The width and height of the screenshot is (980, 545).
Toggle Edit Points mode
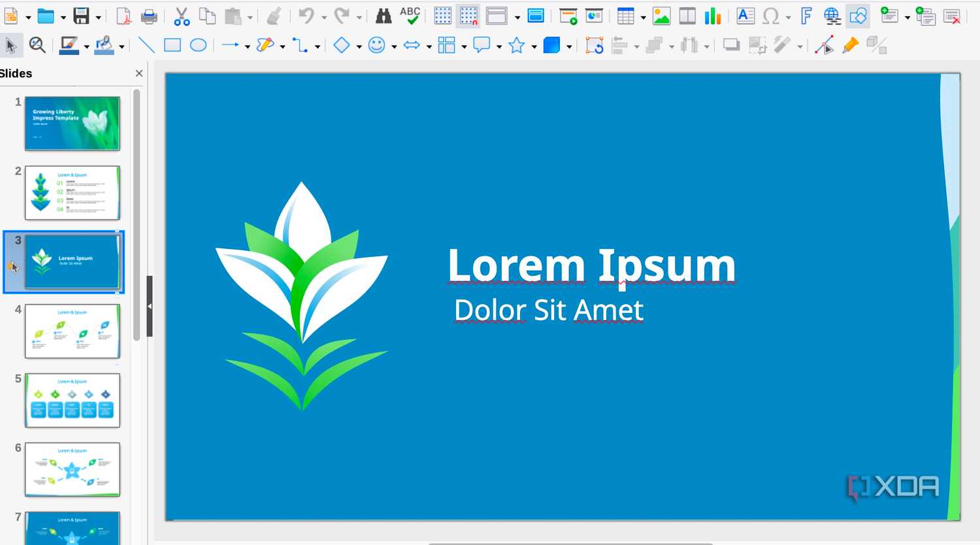pyautogui.click(x=824, y=45)
